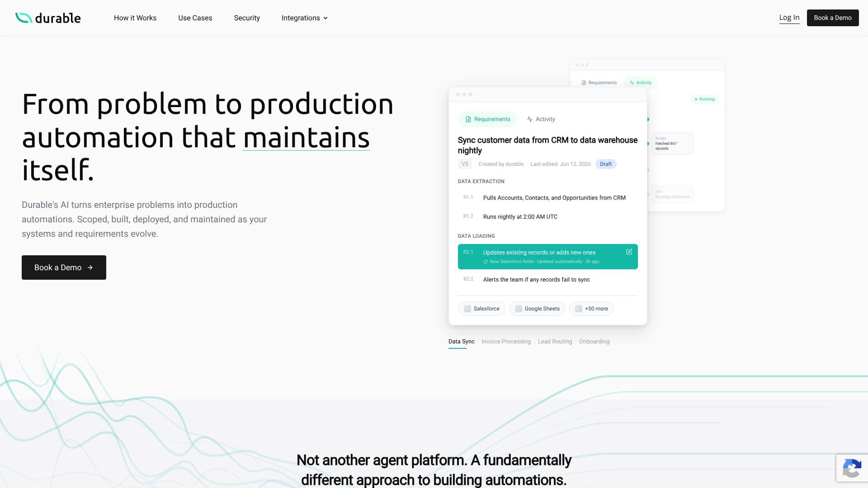Expand the Integrations dropdown chevron

tap(325, 18)
